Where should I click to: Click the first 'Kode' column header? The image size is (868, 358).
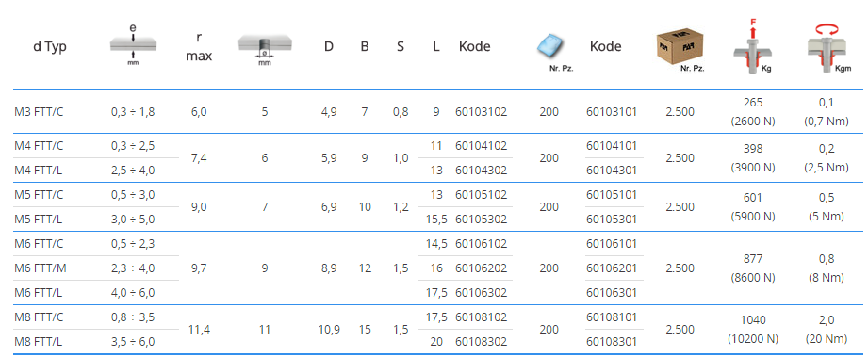click(474, 46)
